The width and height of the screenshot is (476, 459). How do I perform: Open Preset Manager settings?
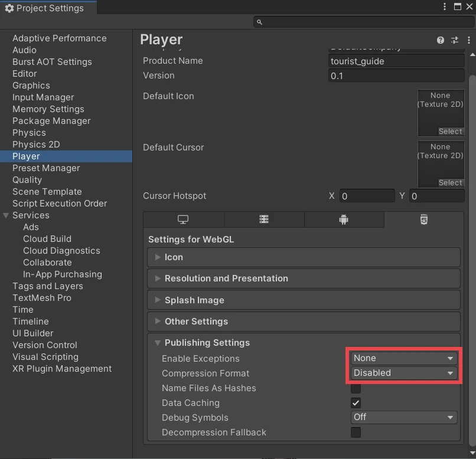tap(46, 168)
